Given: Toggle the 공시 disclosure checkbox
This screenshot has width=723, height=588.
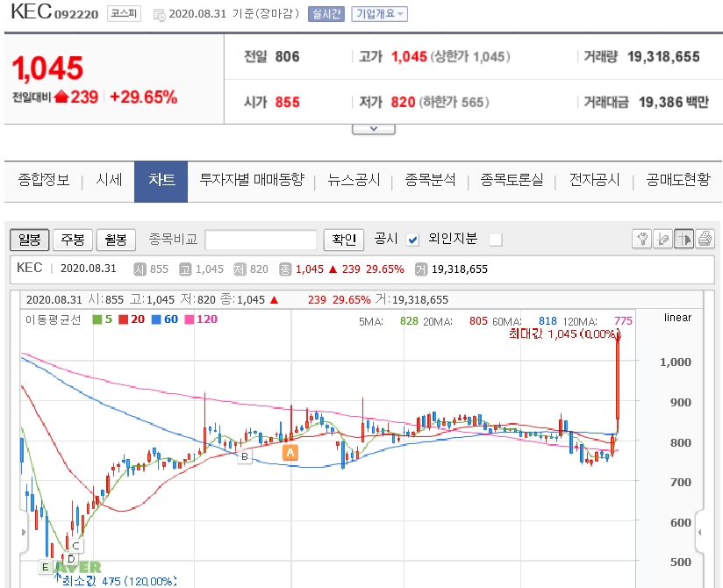Looking at the screenshot, I should [x=412, y=240].
